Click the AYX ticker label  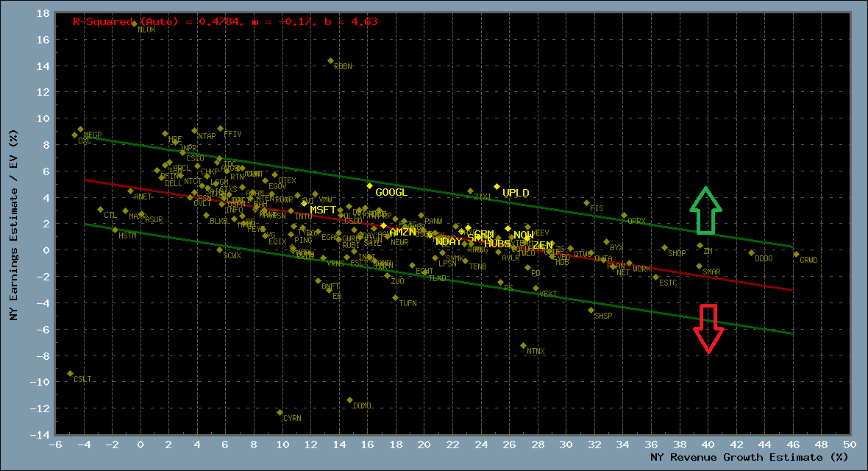pos(616,248)
